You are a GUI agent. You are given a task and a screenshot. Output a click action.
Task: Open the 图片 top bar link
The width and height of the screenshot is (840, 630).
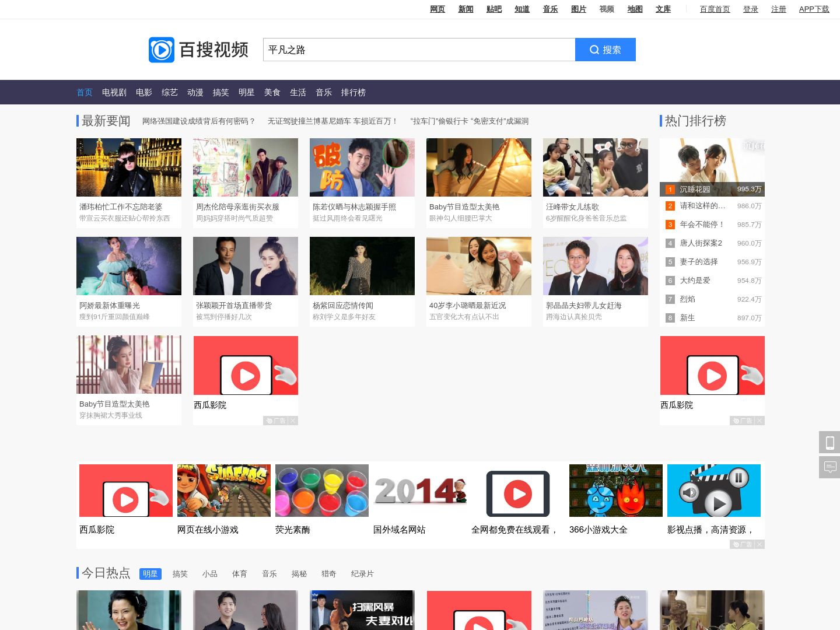pyautogui.click(x=579, y=9)
